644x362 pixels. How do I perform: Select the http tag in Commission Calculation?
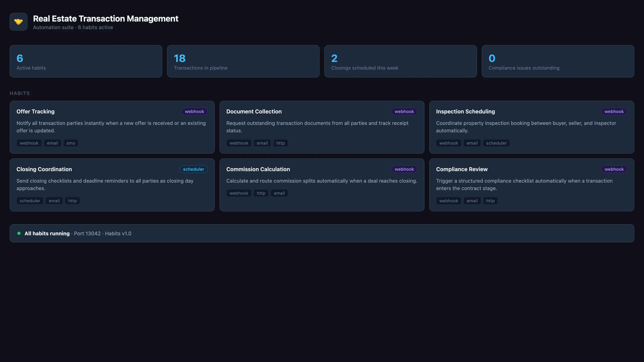[x=261, y=193]
